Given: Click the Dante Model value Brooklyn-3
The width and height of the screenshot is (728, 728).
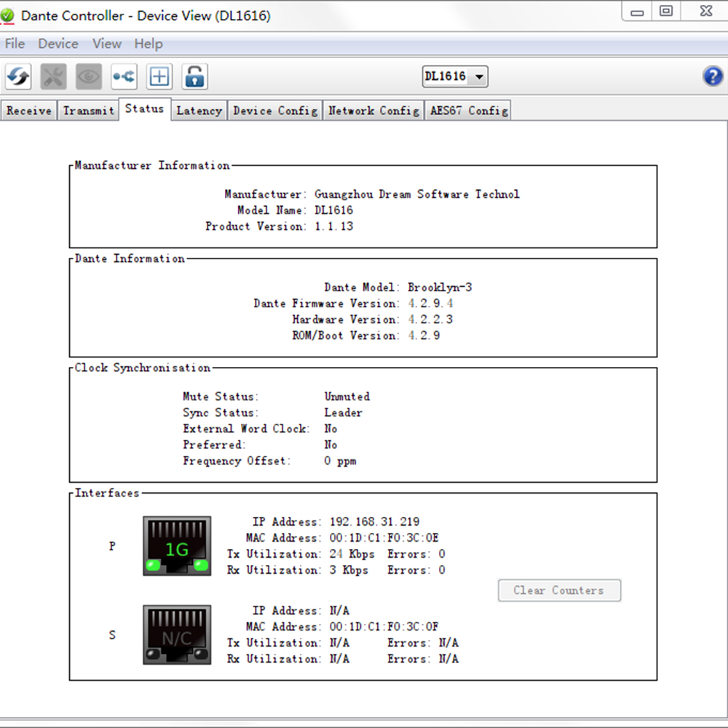Looking at the screenshot, I should tap(440, 288).
